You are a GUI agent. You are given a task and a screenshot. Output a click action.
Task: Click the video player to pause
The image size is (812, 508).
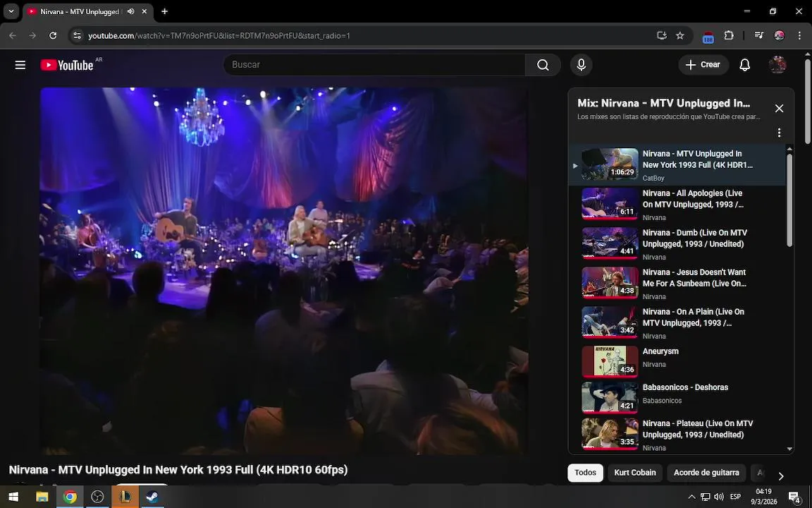click(284, 271)
